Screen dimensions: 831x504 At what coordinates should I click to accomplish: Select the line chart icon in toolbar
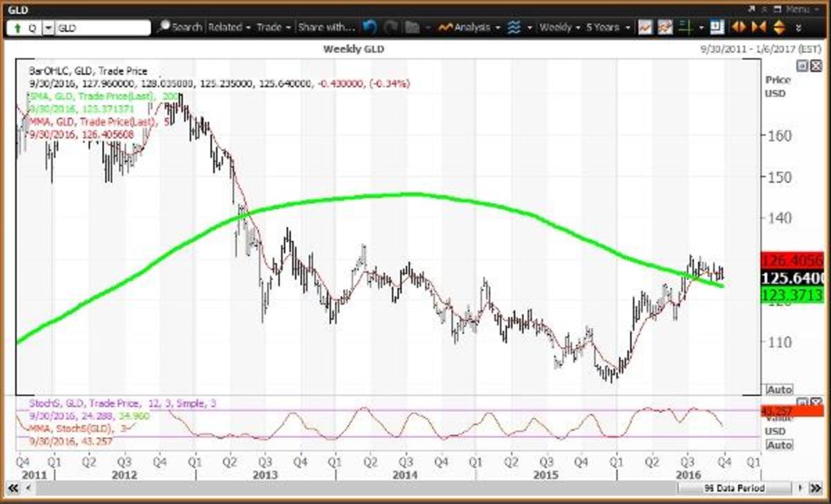(645, 28)
